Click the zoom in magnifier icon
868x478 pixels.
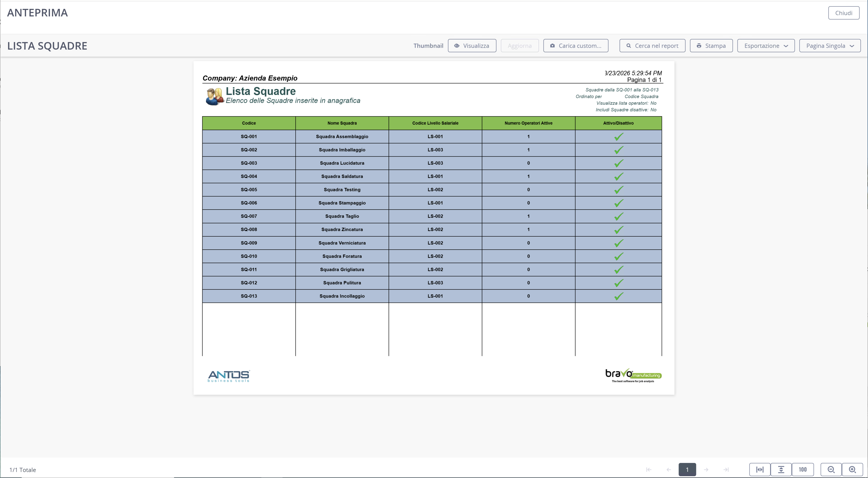[x=852, y=470]
